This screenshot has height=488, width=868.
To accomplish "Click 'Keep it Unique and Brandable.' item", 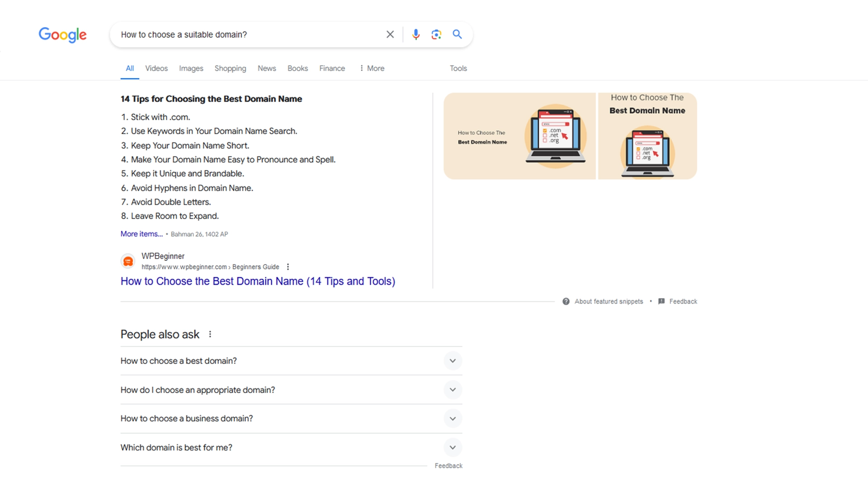I will (x=187, y=174).
